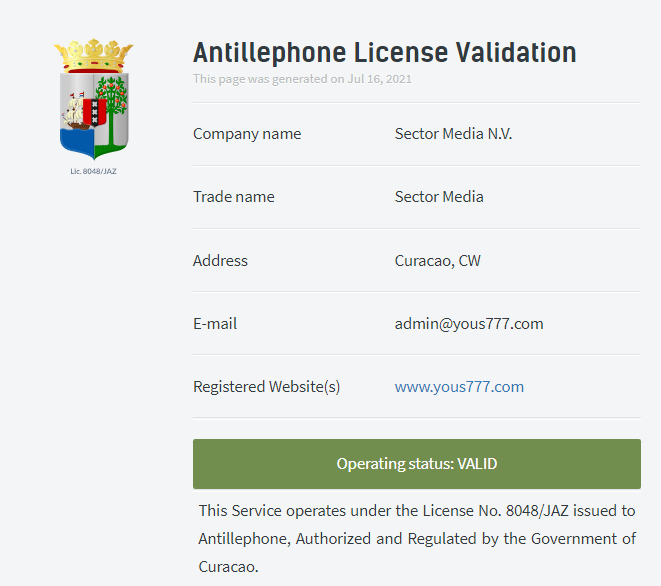Image resolution: width=661 pixels, height=586 pixels.
Task: Click the Company name label
Action: click(x=247, y=134)
